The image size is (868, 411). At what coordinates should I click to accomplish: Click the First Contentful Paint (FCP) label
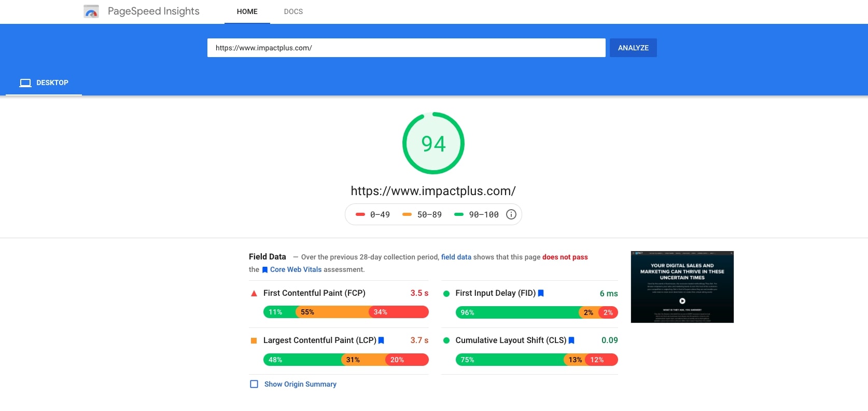[x=314, y=293]
